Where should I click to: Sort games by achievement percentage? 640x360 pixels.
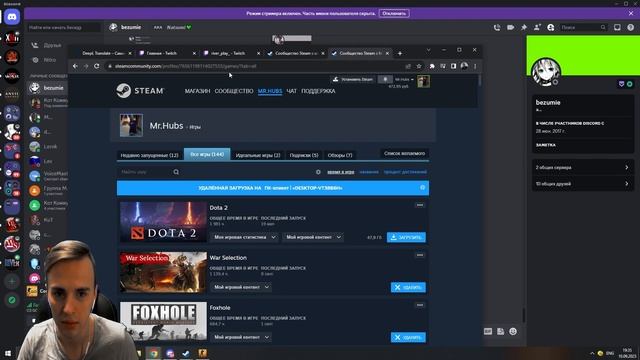click(405, 172)
